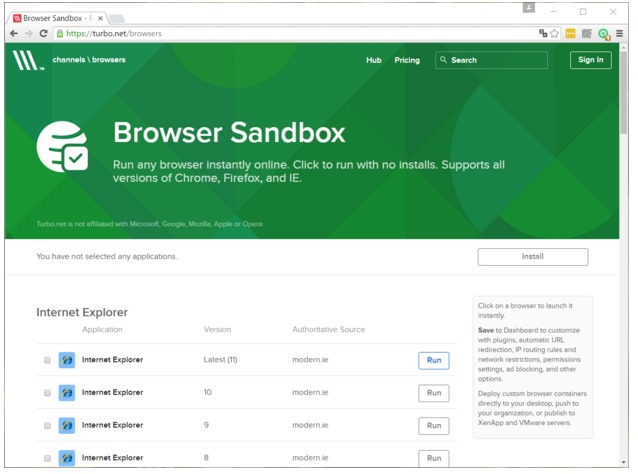
Task: Click the channels \ browsers breadcrumb
Action: [x=89, y=59]
